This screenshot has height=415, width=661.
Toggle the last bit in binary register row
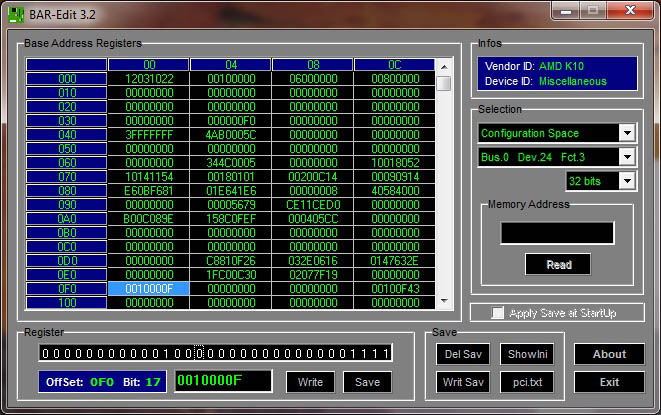click(x=386, y=353)
